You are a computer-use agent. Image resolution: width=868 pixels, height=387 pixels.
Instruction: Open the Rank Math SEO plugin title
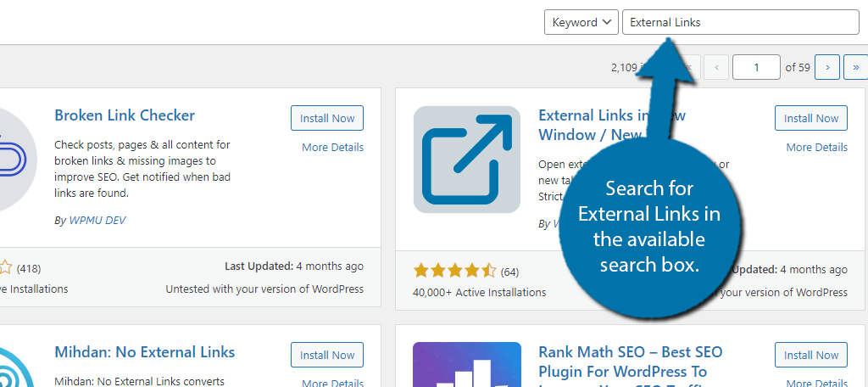point(631,365)
